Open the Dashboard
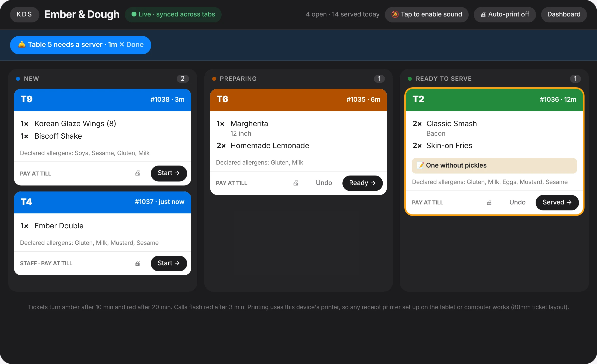The width and height of the screenshot is (597, 364). pos(564,14)
